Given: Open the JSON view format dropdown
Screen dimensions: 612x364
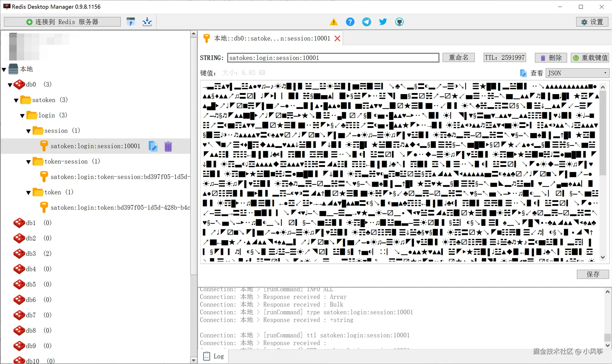Looking at the screenshot, I should (577, 73).
